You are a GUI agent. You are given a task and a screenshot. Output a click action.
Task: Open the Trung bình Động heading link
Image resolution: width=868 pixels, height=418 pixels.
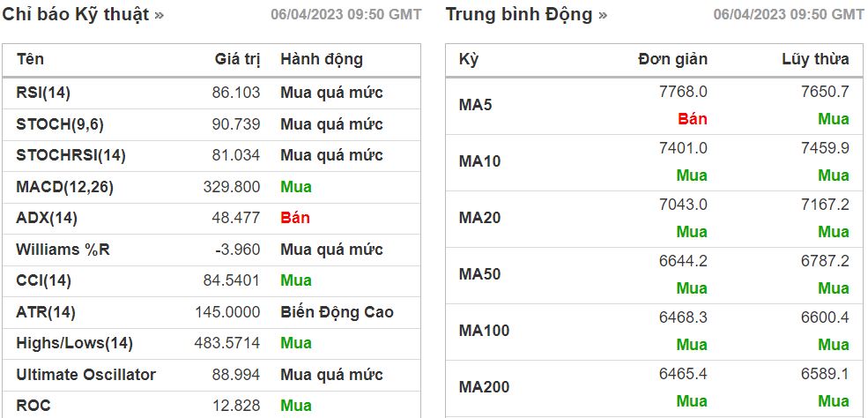tap(519, 14)
